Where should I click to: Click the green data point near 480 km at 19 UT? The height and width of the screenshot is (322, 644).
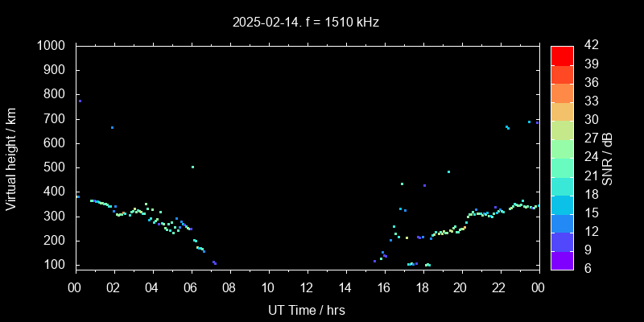(x=448, y=171)
